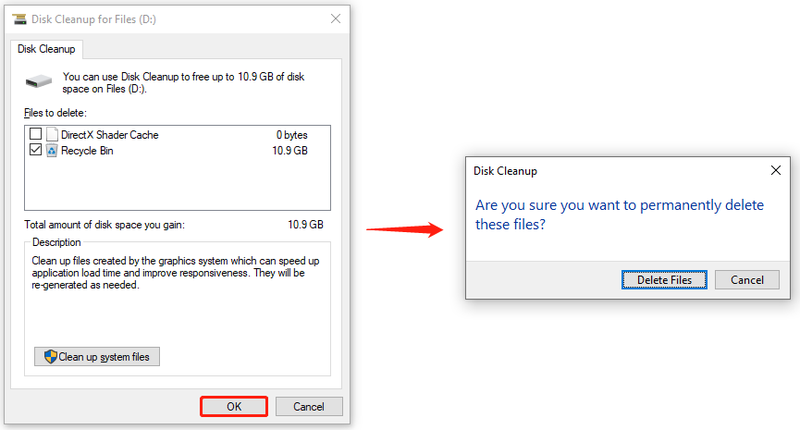The image size is (800, 430).
Task: Click the 0 bytes size value
Action: (292, 135)
